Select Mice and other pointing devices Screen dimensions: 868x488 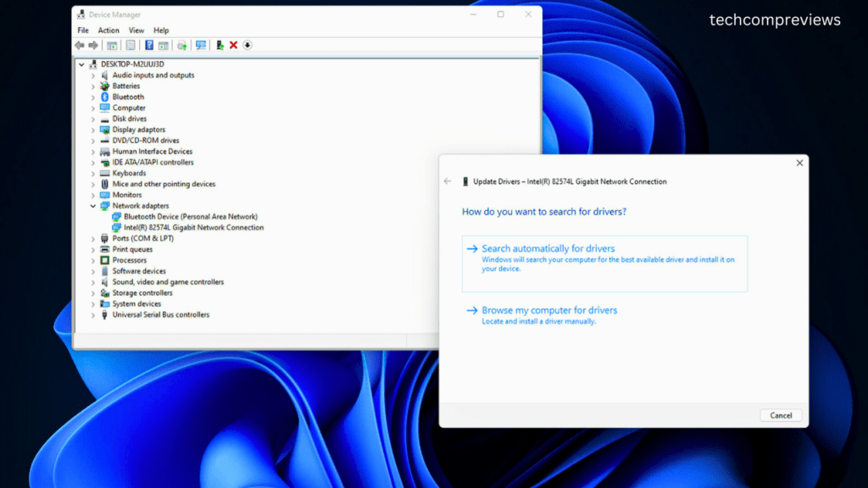pos(164,184)
